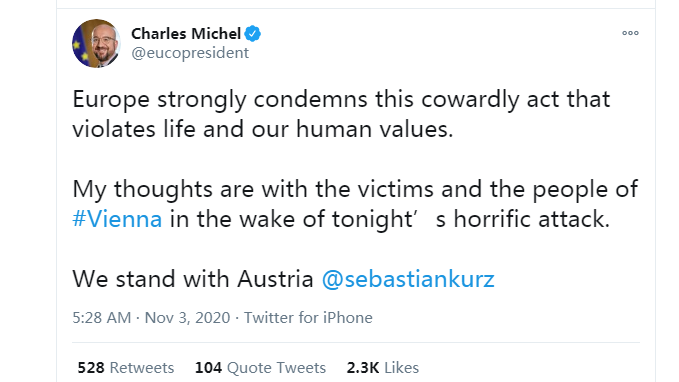The width and height of the screenshot is (679, 382).
Task: Open Charles Michel's profile picture
Action: [96, 43]
